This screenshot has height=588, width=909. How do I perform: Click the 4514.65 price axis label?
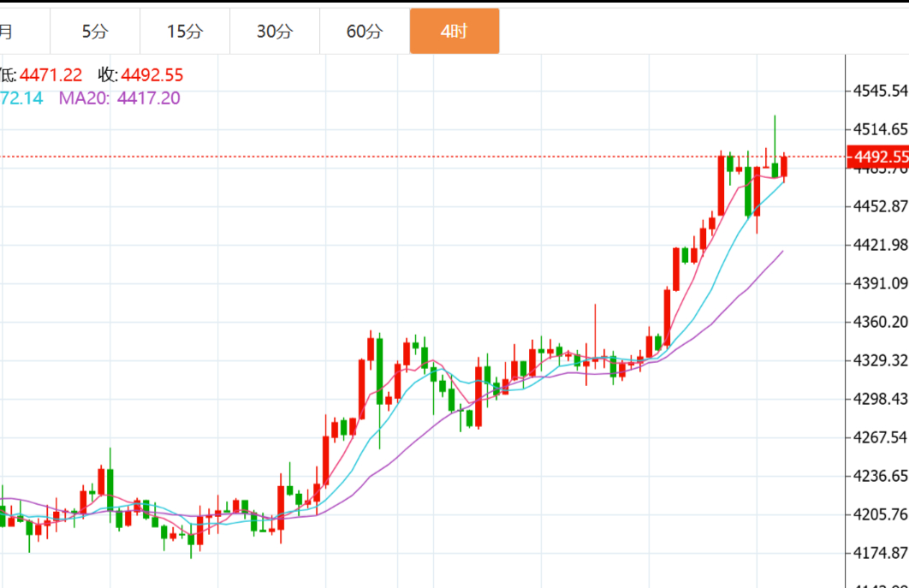[x=879, y=129]
